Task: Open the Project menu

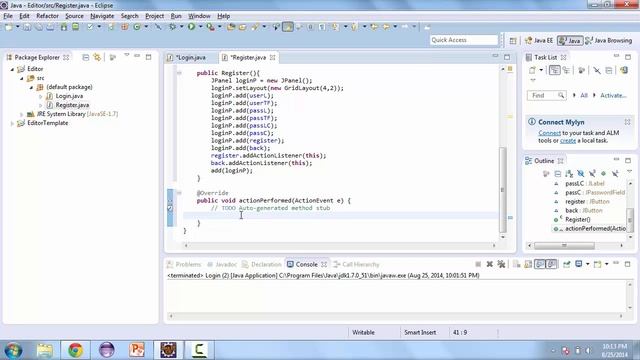Action: pos(154,16)
